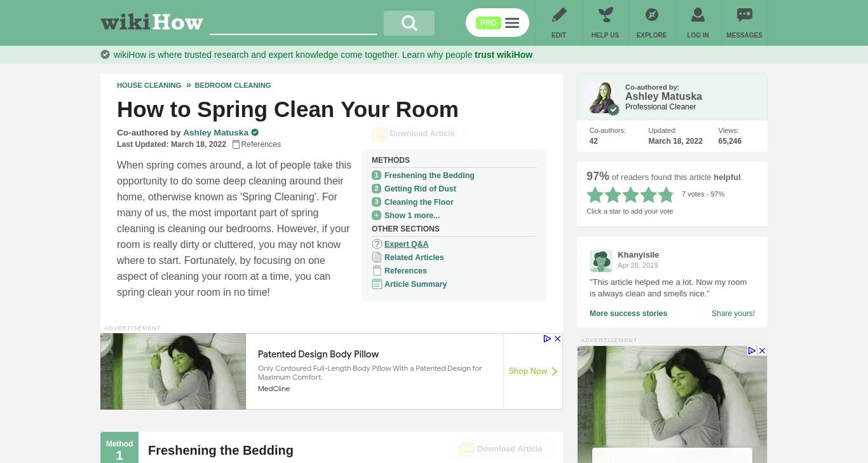This screenshot has height=463, width=868.
Task: Click More success stories link
Action: [628, 314]
